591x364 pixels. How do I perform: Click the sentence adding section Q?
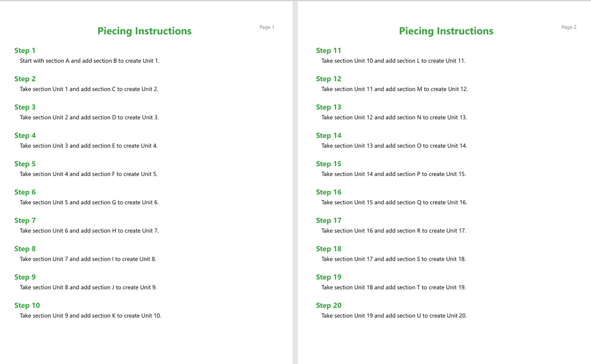394,202
